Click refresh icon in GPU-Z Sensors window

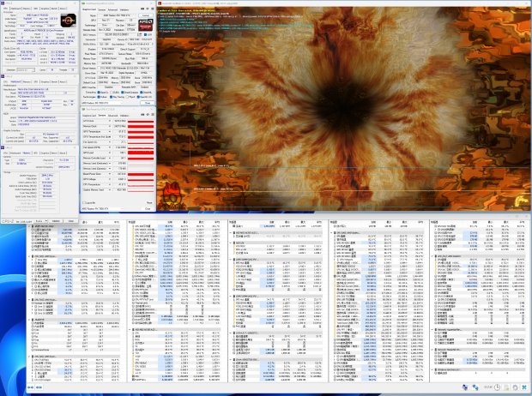[x=148, y=114]
